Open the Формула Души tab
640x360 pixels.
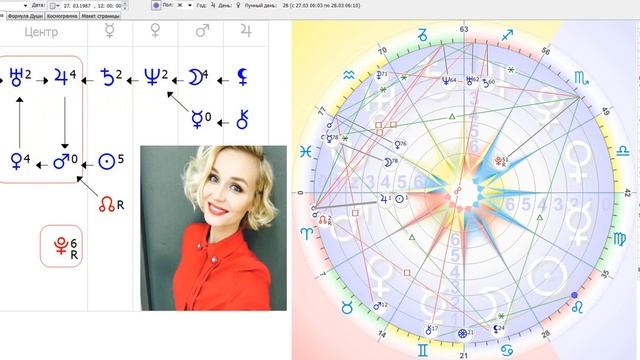point(25,16)
